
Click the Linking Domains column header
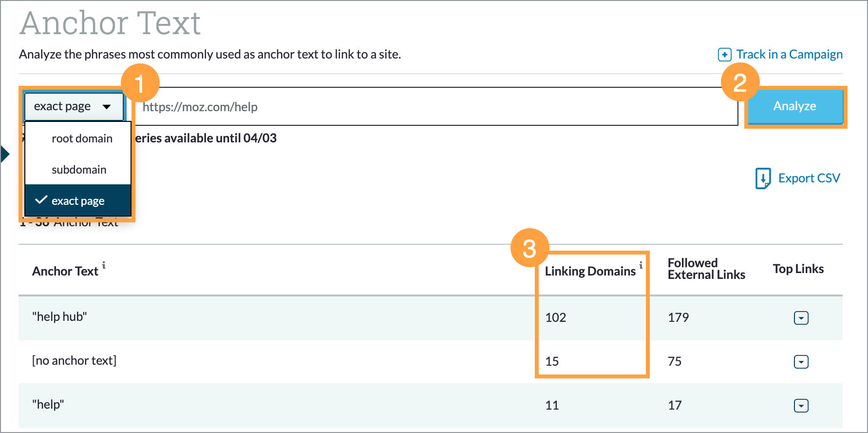point(590,272)
